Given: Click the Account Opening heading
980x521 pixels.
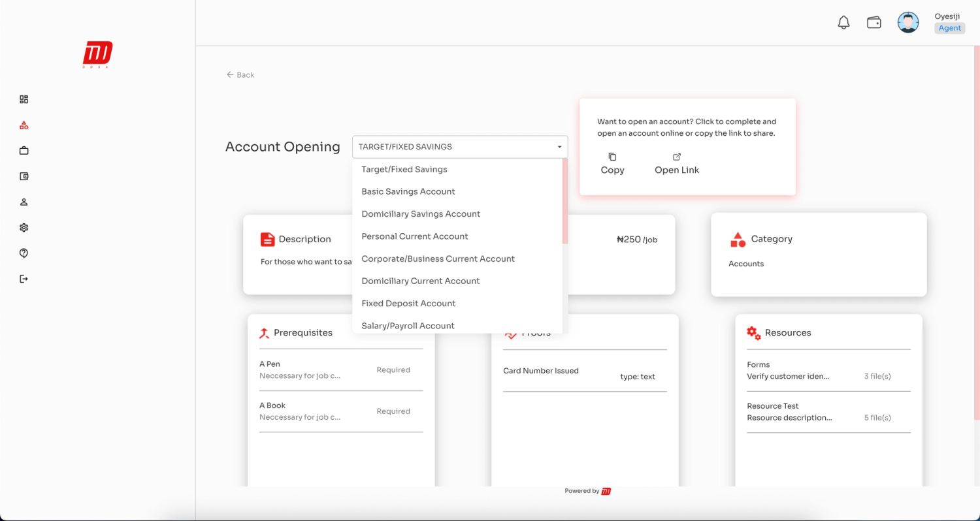Looking at the screenshot, I should (x=283, y=147).
